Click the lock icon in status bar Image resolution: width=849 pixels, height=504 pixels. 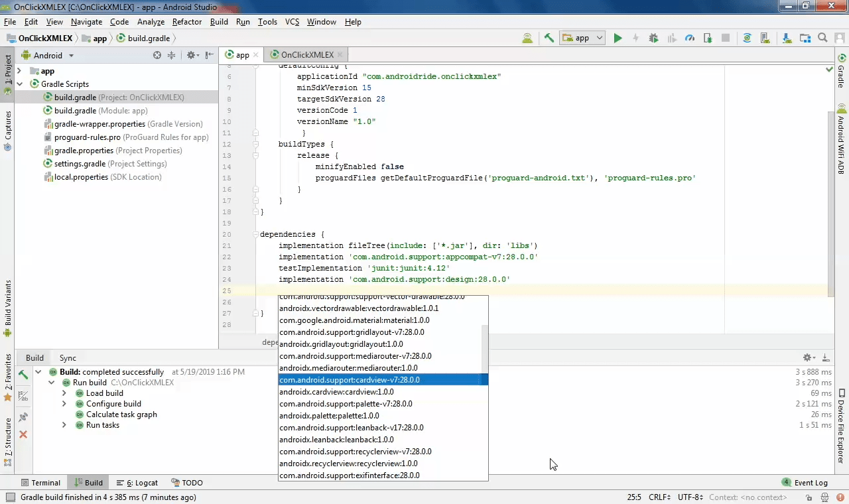tap(809, 497)
